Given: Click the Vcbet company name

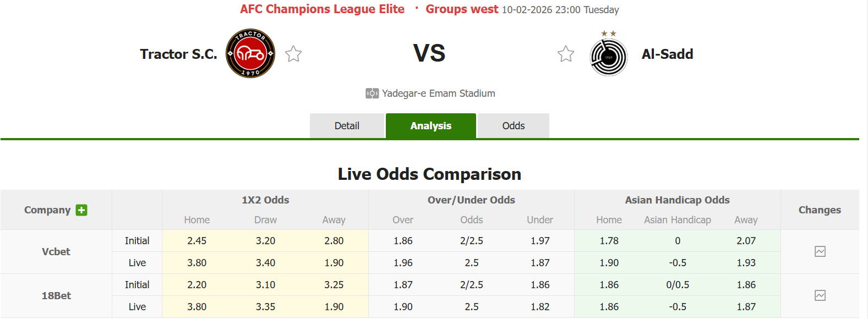Looking at the screenshot, I should click(x=56, y=251).
